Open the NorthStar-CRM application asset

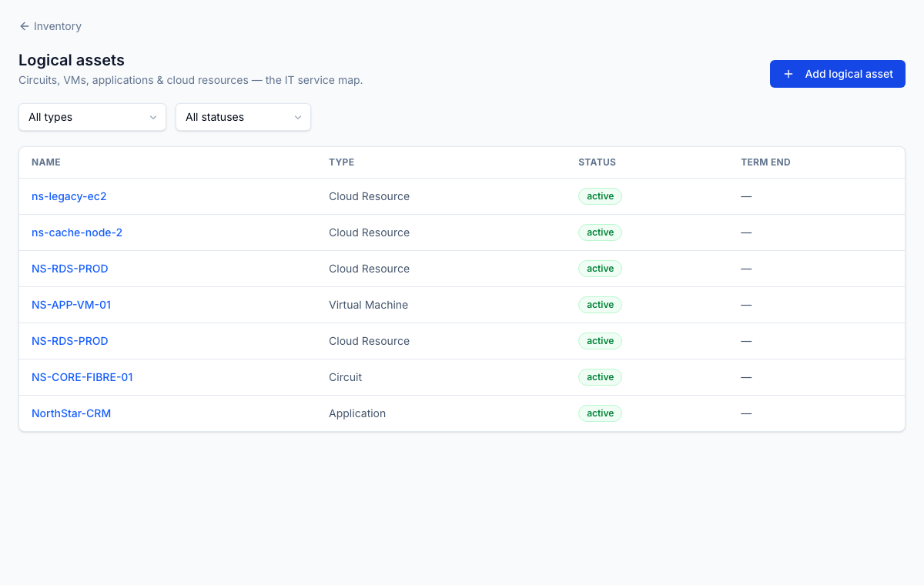(72, 413)
